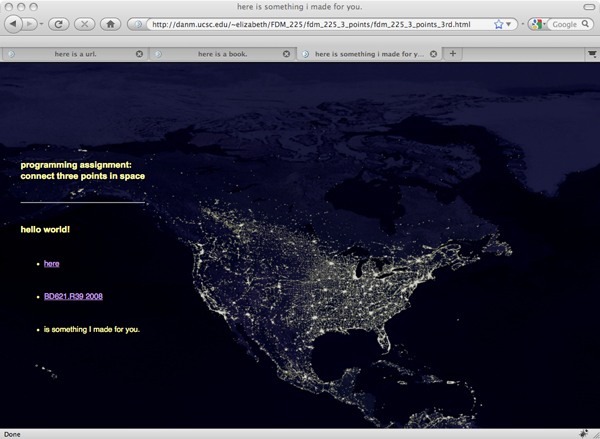The height and width of the screenshot is (439, 600).
Task: Open the back/forward history dropdown arrow
Action: [41, 24]
